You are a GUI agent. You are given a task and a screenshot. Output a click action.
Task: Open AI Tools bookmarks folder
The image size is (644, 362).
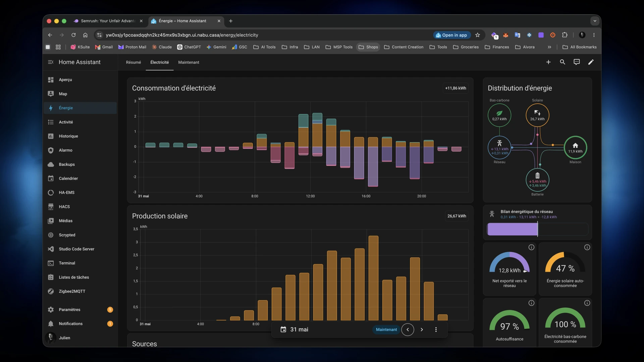264,47
